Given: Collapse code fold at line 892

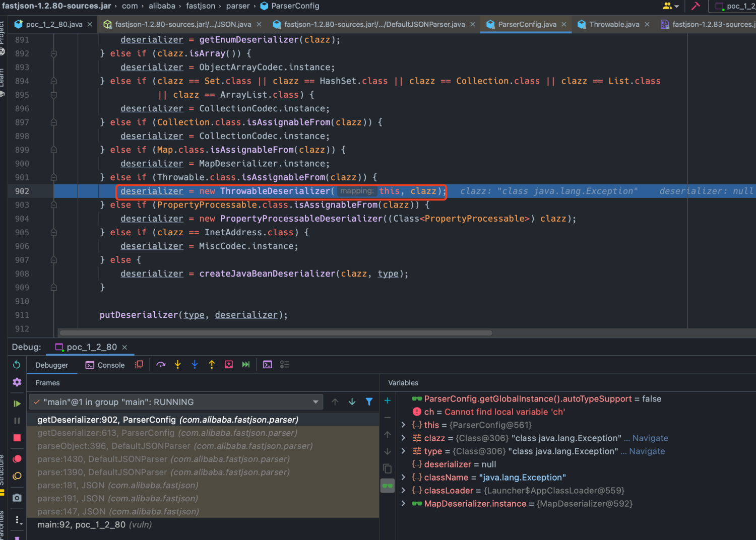Looking at the screenshot, I should (53, 53).
